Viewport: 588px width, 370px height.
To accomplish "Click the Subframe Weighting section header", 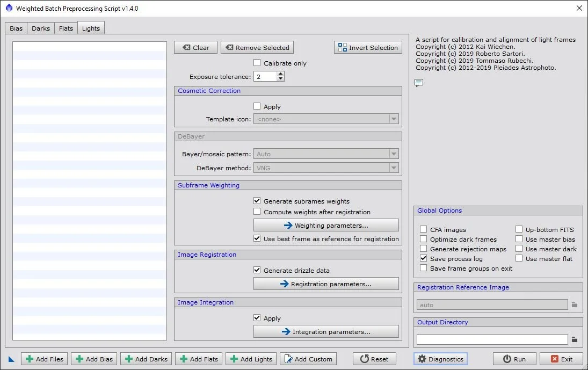I will coord(288,185).
